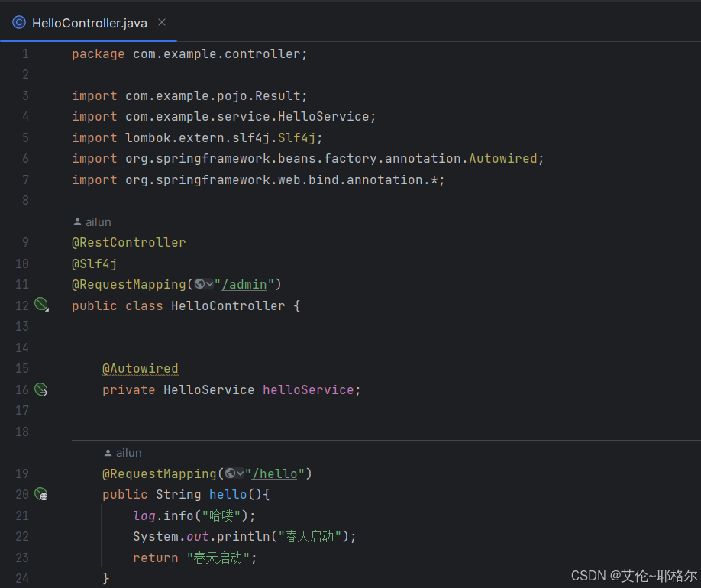Click the web.bind.annotation.* import line

[258, 179]
